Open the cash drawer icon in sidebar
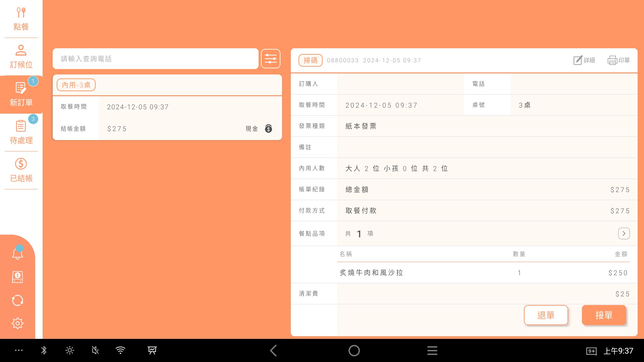Viewport: 644px width, 362px height. coord(17,277)
